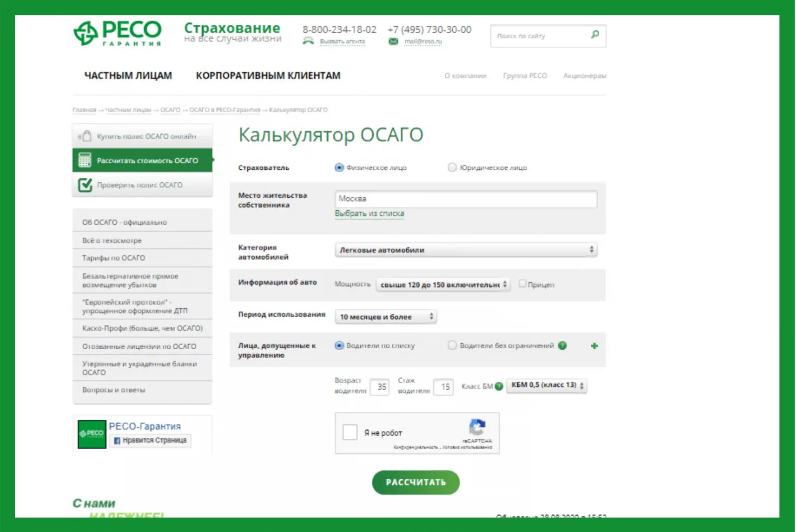Click the calculator icon in sidebar
The image size is (796, 532).
(85, 160)
